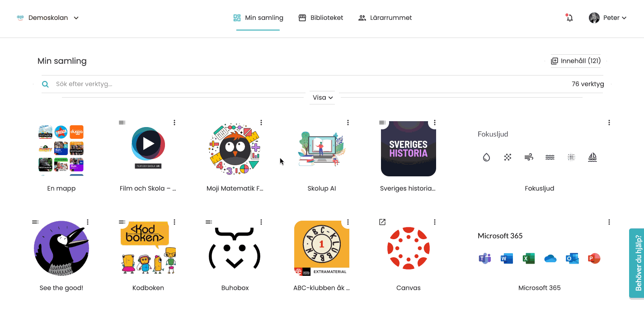The height and width of the screenshot is (312, 644).
Task: Open Outlook from the Microsoft 365 widget
Action: point(572,259)
